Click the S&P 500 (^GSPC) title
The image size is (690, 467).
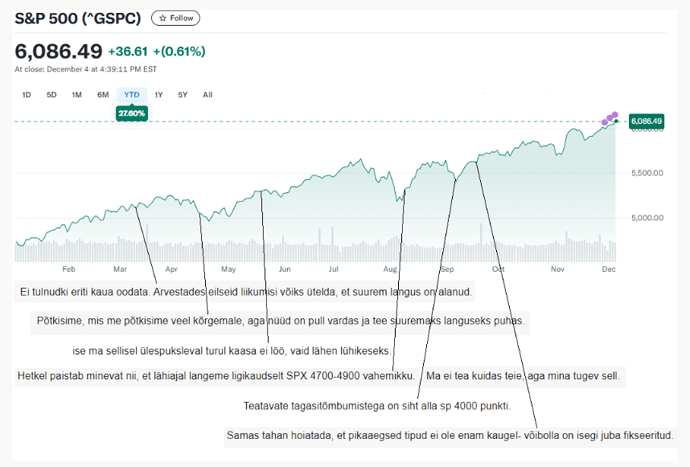click(x=77, y=18)
